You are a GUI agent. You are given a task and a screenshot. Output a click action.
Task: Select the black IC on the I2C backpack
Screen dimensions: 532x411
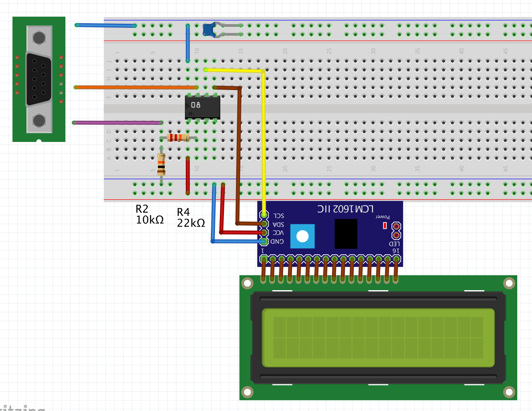tap(346, 234)
